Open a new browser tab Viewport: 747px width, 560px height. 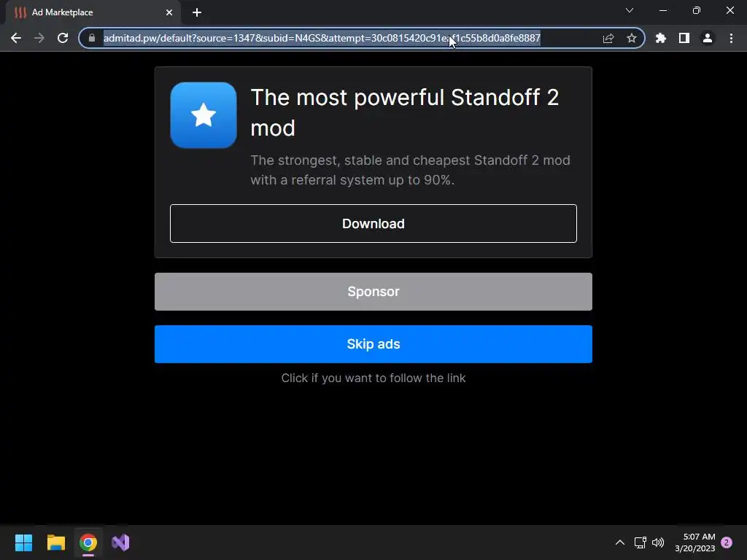click(197, 12)
